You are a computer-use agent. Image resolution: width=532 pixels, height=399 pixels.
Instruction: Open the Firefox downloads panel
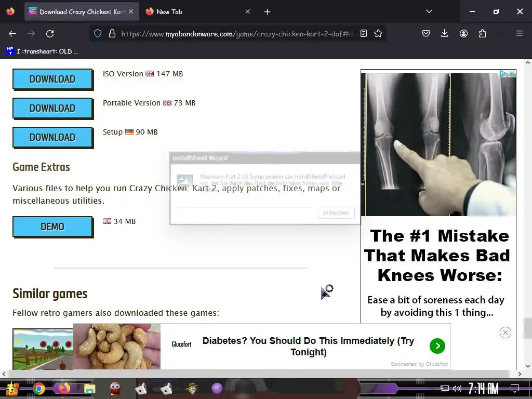pyautogui.click(x=445, y=33)
